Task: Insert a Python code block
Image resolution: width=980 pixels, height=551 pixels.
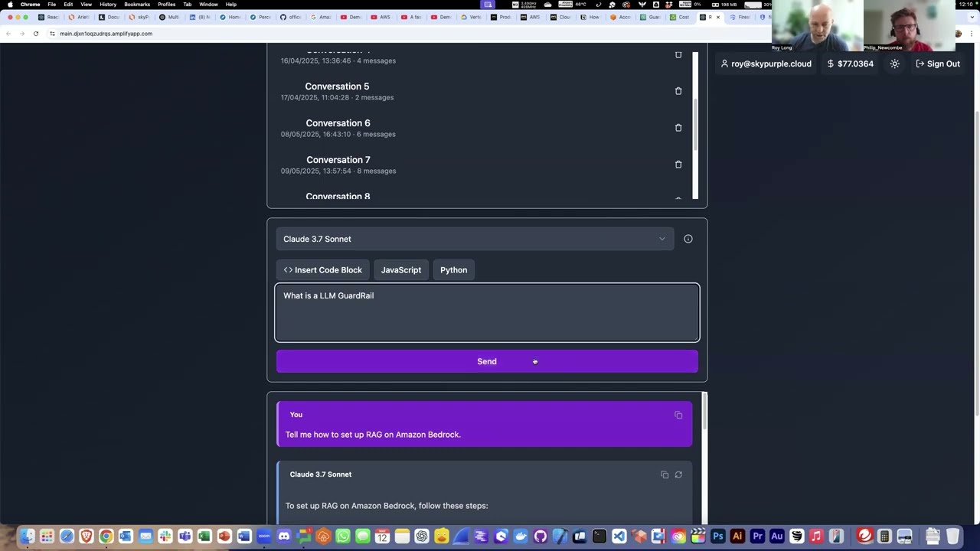Action: tap(453, 270)
